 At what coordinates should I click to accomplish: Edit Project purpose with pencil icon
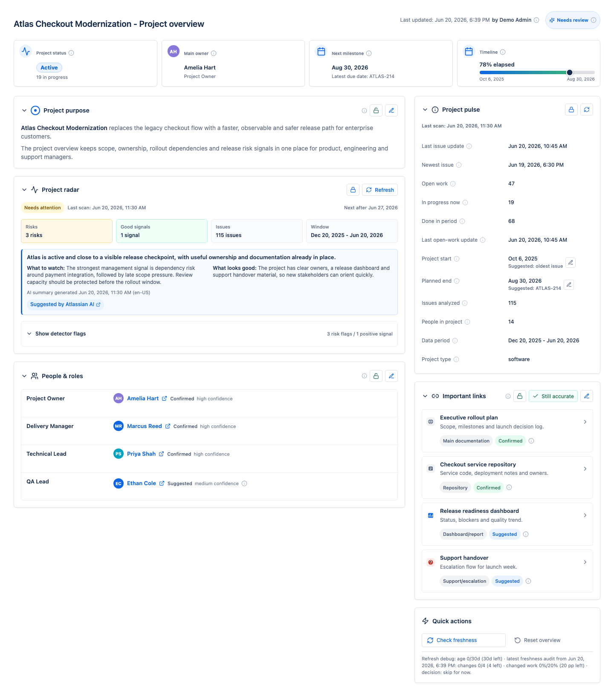tap(391, 110)
